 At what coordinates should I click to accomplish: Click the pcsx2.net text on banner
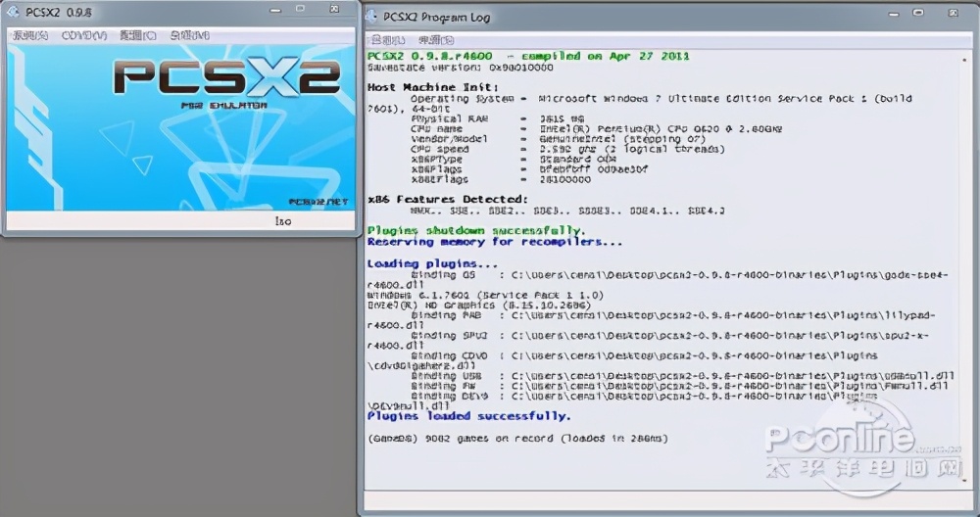(x=318, y=202)
